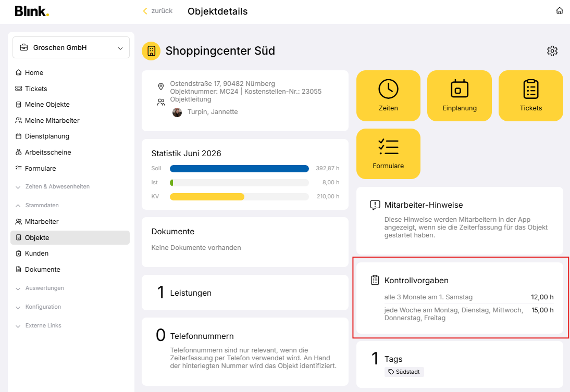Screen dimensions: 570x392
Task: Click the briefcase icon beside Groschen GmbH
Action: (x=24, y=47)
